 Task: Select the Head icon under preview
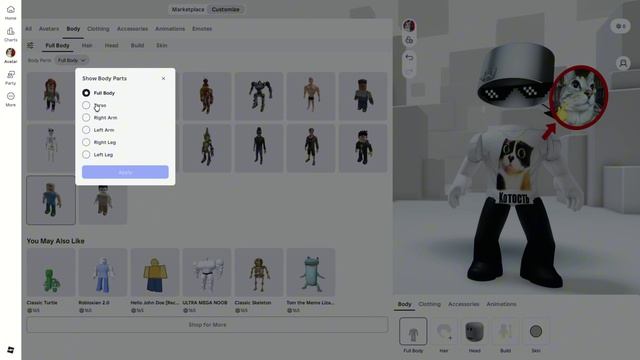[x=474, y=331]
